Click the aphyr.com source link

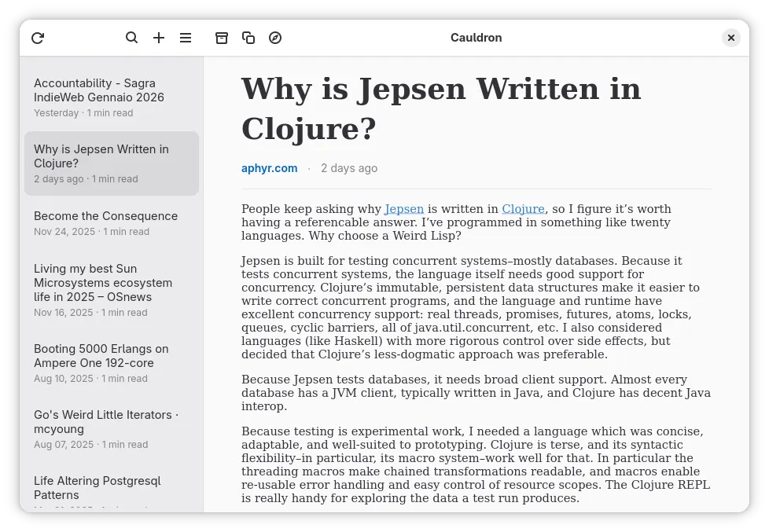coord(269,168)
